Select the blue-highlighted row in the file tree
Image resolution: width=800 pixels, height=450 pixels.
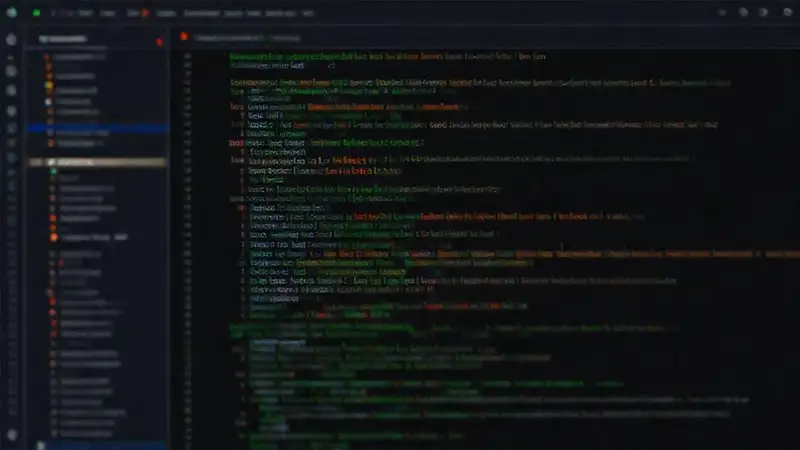tap(98, 129)
